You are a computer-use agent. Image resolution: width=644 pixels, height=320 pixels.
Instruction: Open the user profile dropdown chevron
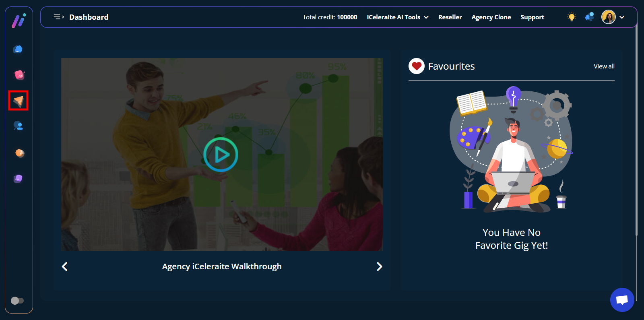click(622, 17)
